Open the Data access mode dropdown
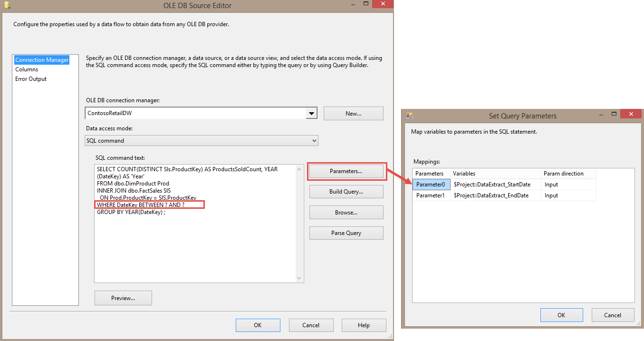Viewport: 644px width, 341px height. click(x=201, y=140)
